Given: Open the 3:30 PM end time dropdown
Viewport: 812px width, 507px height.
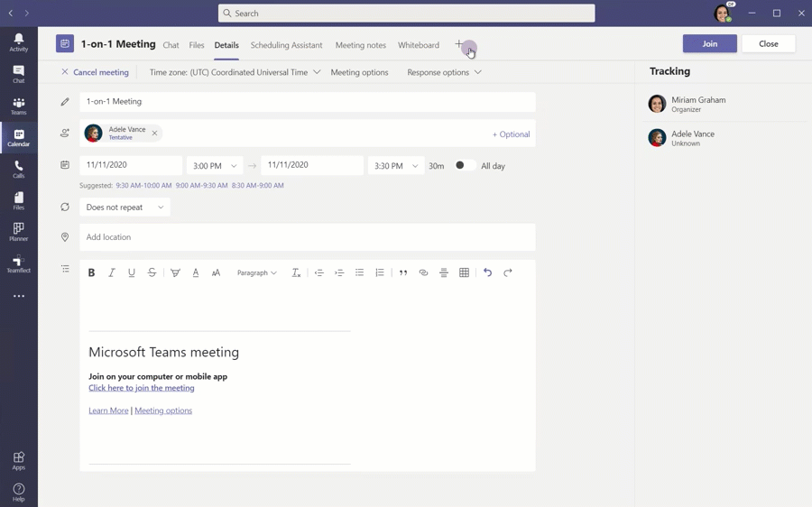Looking at the screenshot, I should (x=396, y=166).
